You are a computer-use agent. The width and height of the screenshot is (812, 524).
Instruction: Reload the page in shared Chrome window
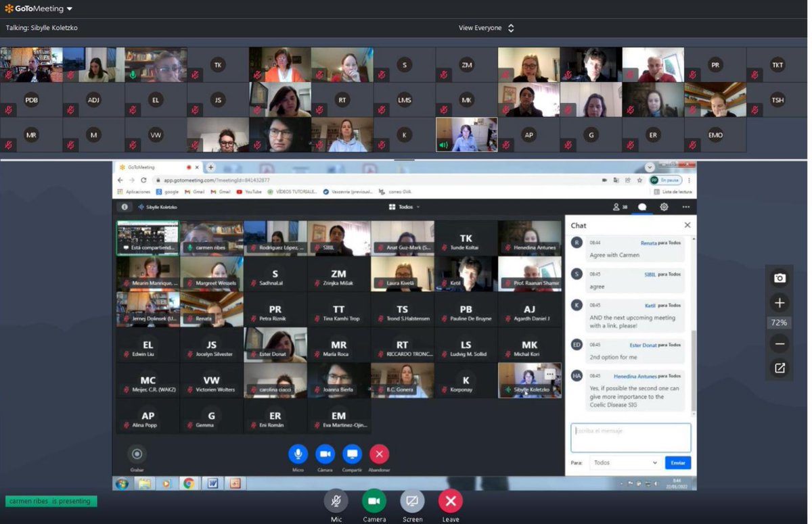click(x=143, y=180)
